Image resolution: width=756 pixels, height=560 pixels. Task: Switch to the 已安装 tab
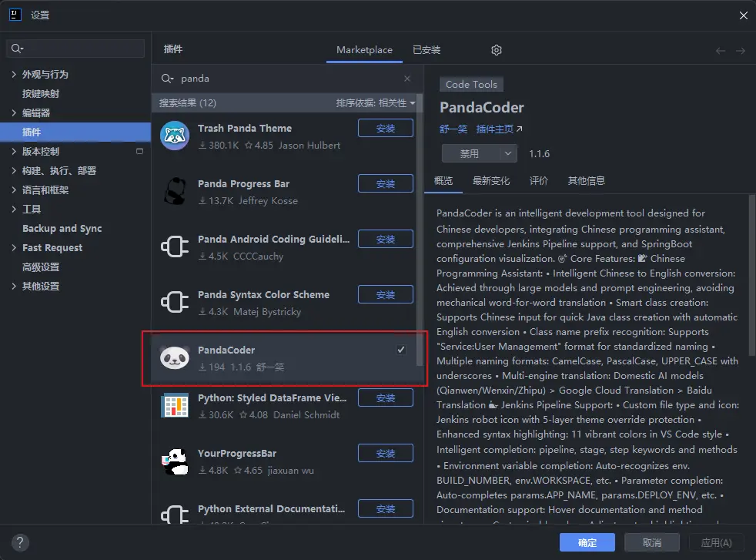click(427, 49)
